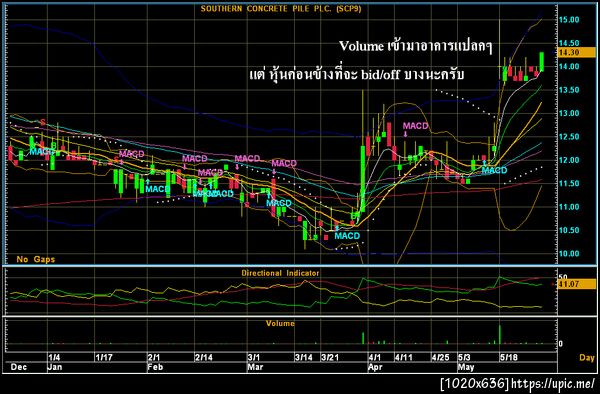Click the 0 on the volume axis
The width and height of the screenshot is (600, 394).
tap(561, 344)
